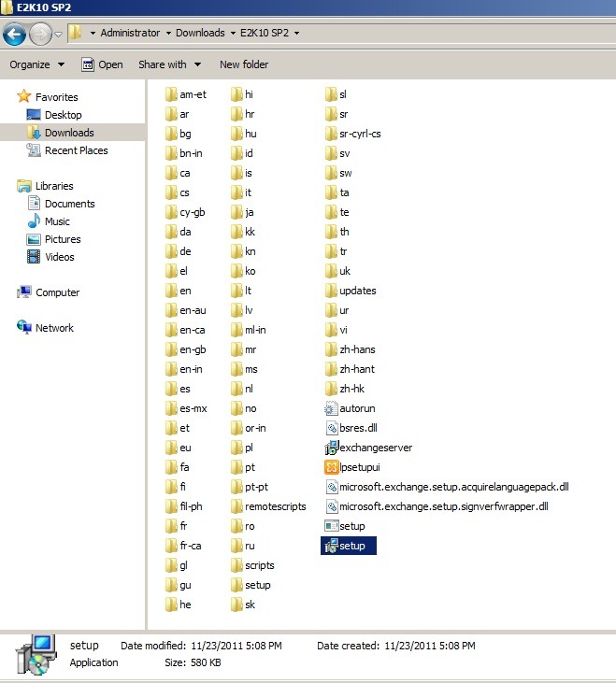Click the Open toolbar button

(102, 64)
